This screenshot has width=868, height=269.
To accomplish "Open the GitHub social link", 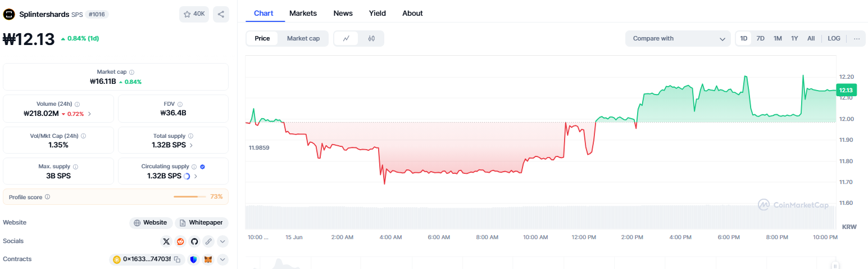I will [x=194, y=241].
